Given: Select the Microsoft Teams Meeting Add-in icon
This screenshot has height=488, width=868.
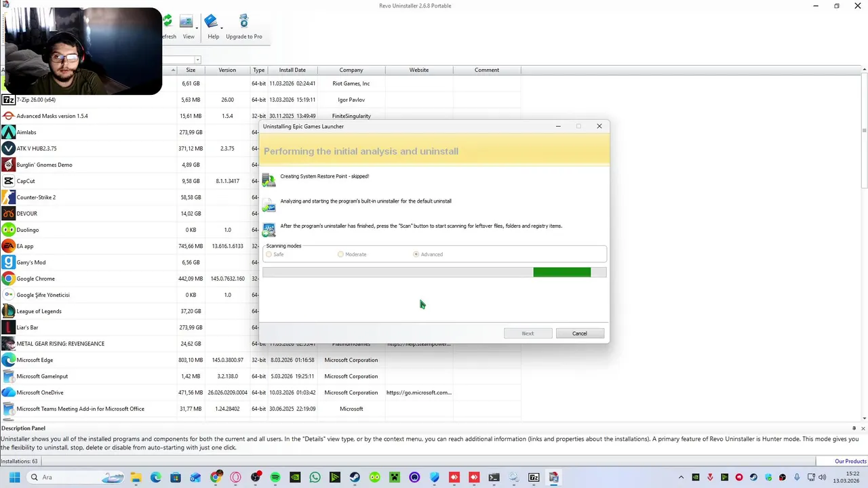Looking at the screenshot, I should 8,409.
